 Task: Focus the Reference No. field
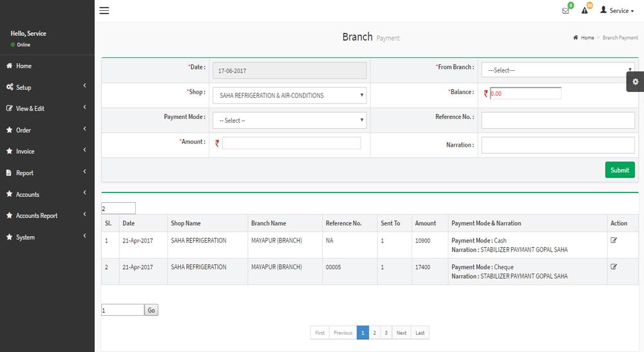click(558, 120)
